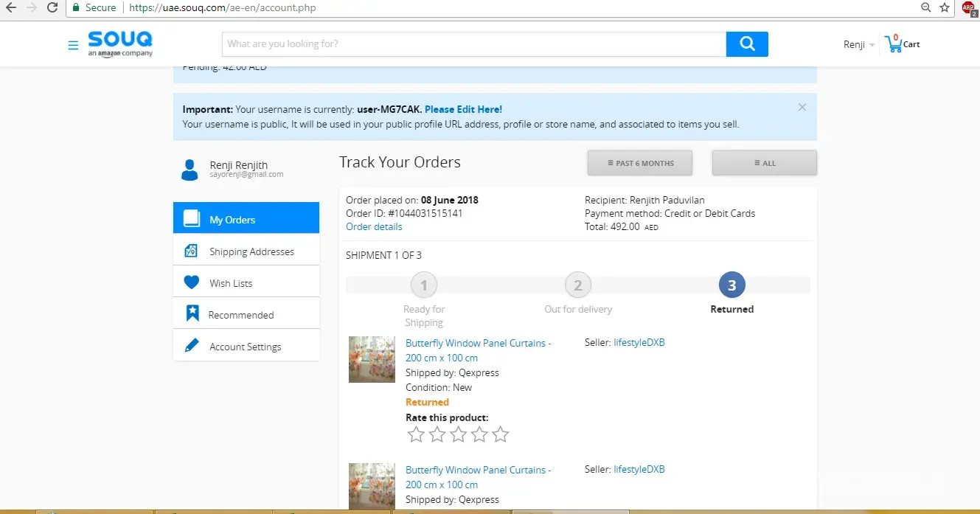Go to Wish Lists

point(246,282)
